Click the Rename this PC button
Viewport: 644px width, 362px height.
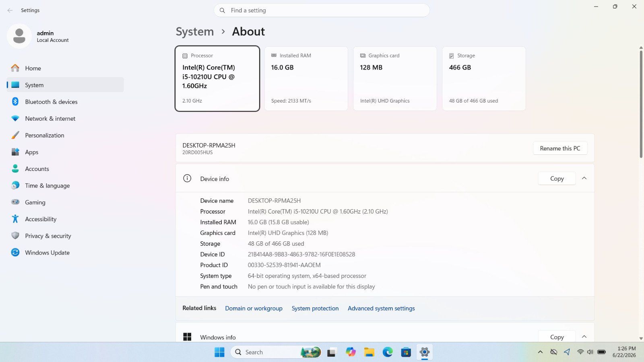click(560, 148)
